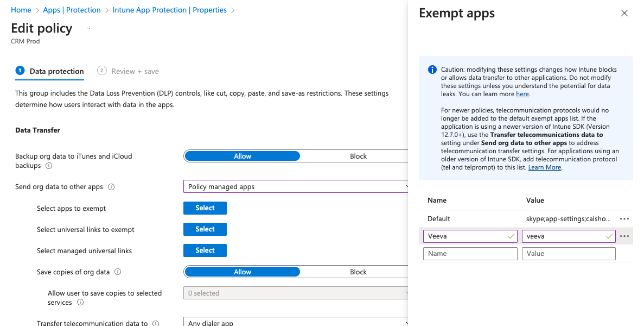The height and width of the screenshot is (326, 644).
Task: Open ellipsis menu for Default exempt row
Action: coord(624,219)
